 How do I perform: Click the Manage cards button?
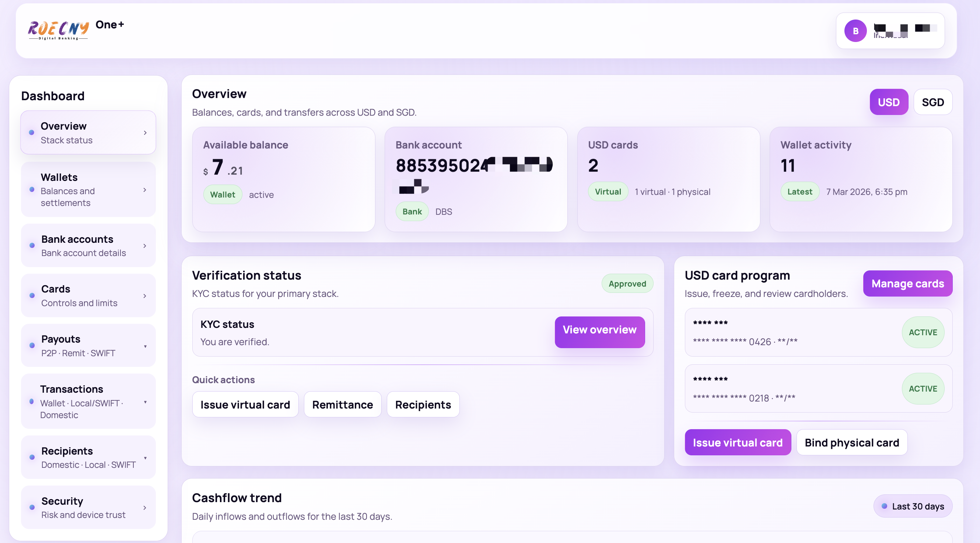tap(907, 284)
